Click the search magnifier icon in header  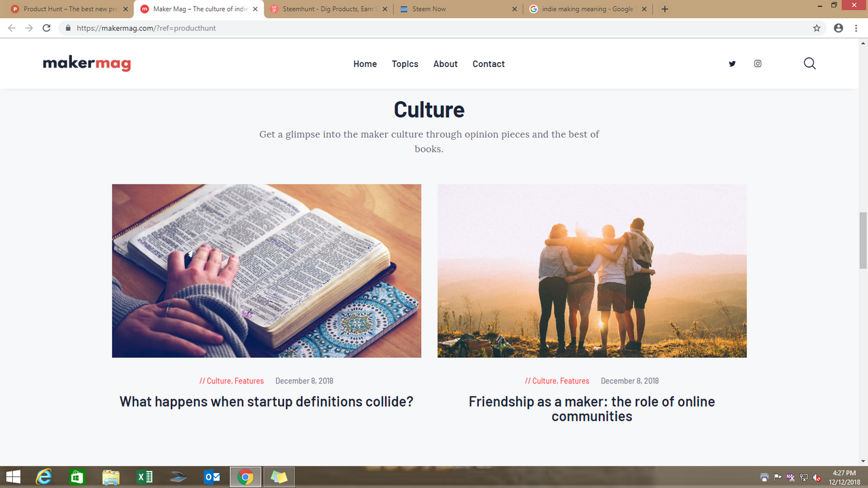(x=810, y=64)
